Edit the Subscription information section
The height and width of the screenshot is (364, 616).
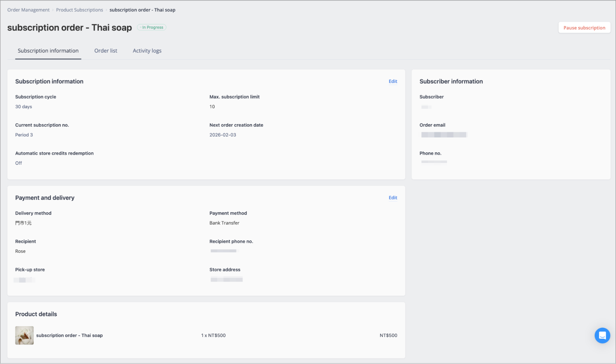pos(393,81)
